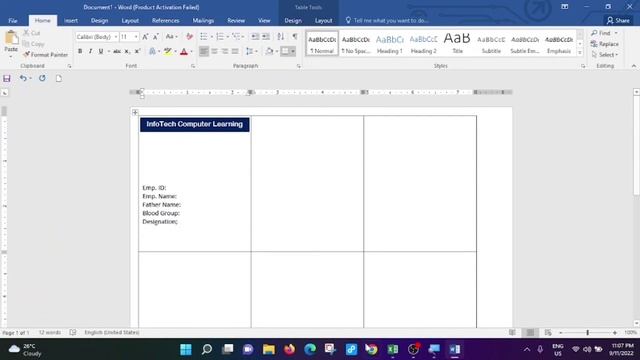Click the table move handle
Screen dimensions: 640x360
click(135, 112)
